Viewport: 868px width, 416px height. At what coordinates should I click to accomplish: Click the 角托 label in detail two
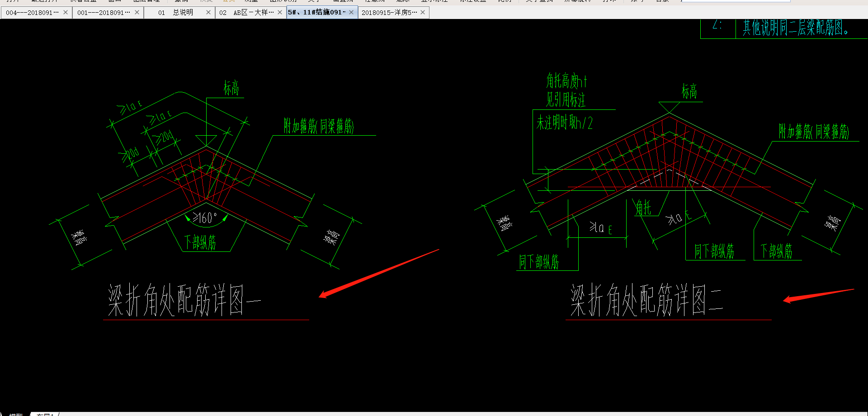644,208
